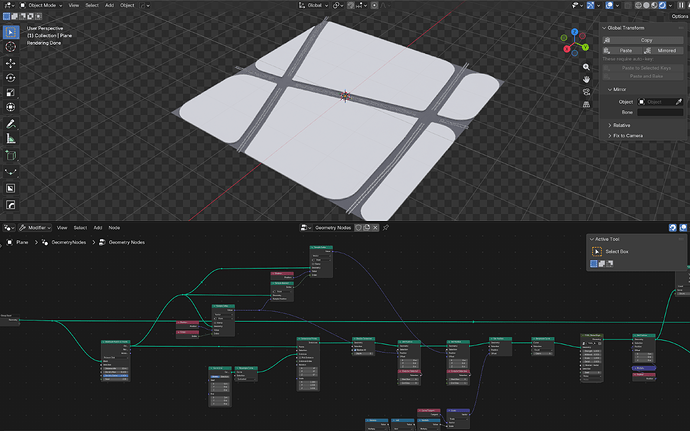Image resolution: width=690 pixels, height=431 pixels.
Task: Open the Add menu in node editor header
Action: pyautogui.click(x=98, y=228)
